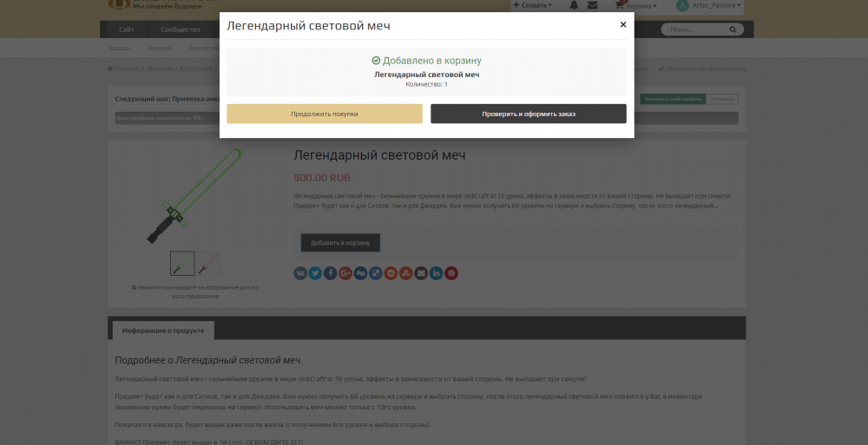
Task: Expand the Actor_Pandore user menu
Action: (716, 5)
